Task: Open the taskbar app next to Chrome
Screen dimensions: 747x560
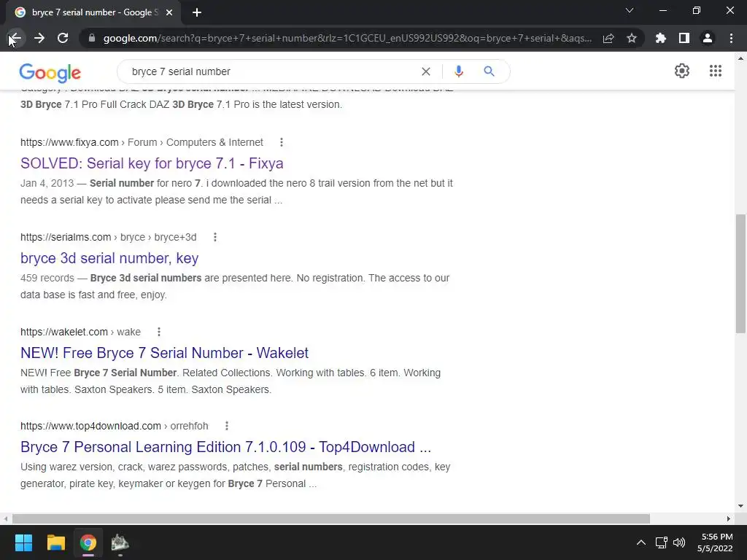Action: pyautogui.click(x=120, y=542)
